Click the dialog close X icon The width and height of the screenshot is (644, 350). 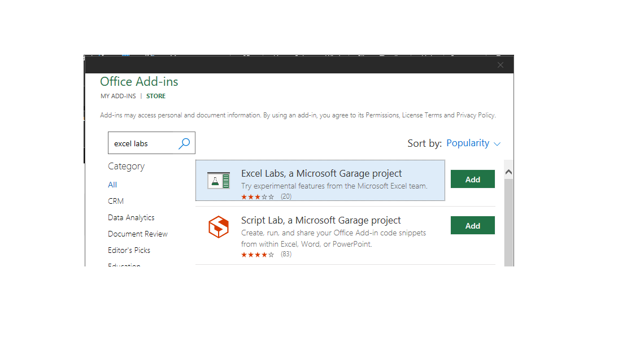[501, 64]
